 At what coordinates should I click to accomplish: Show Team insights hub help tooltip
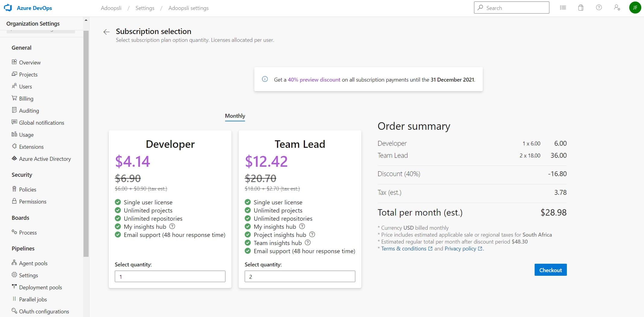click(308, 243)
